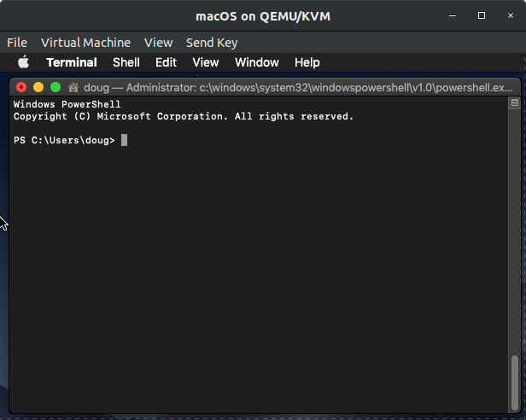Click the Terminal vertical scrollbar thumb
Image resolution: width=526 pixels, height=420 pixels.
515,382
